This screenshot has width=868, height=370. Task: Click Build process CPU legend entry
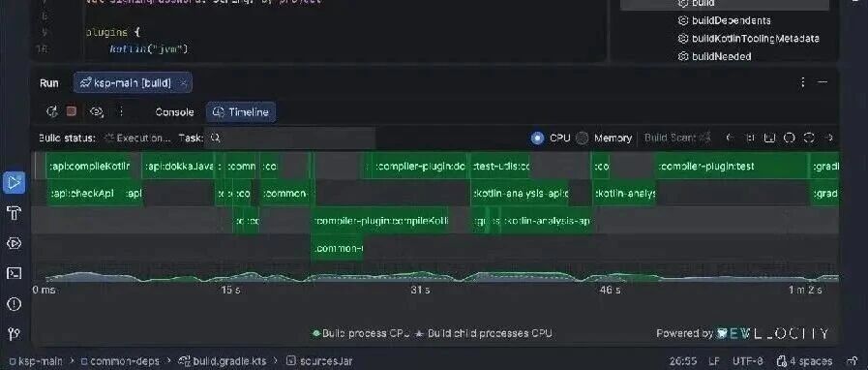(361, 333)
